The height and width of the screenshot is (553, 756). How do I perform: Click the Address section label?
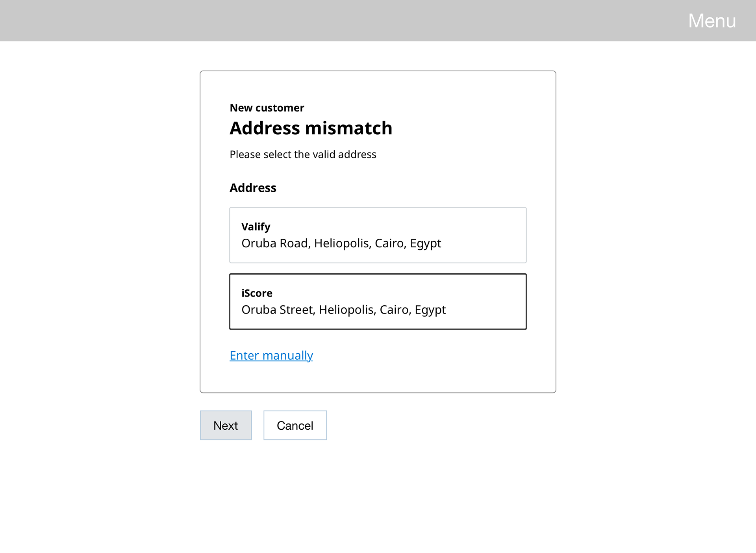253,188
